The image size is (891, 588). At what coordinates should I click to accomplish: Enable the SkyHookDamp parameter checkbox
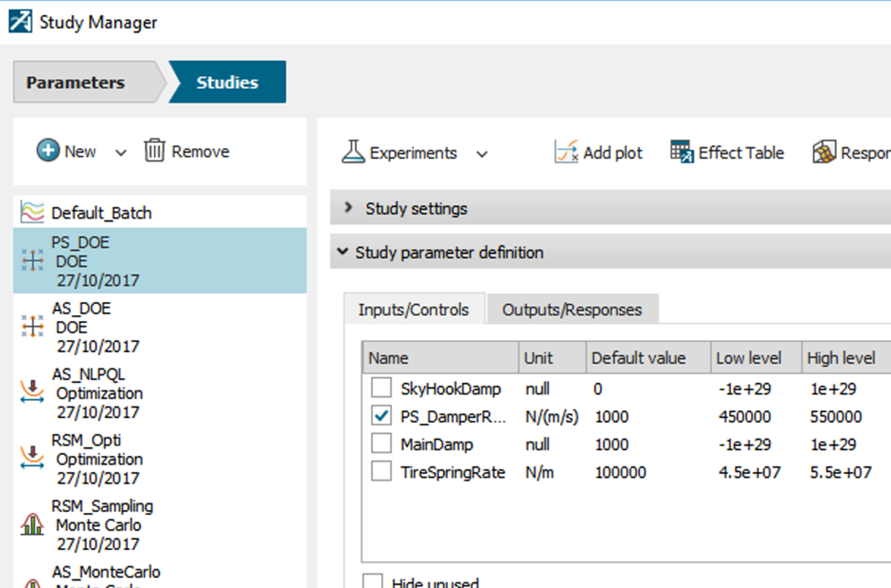[381, 388]
